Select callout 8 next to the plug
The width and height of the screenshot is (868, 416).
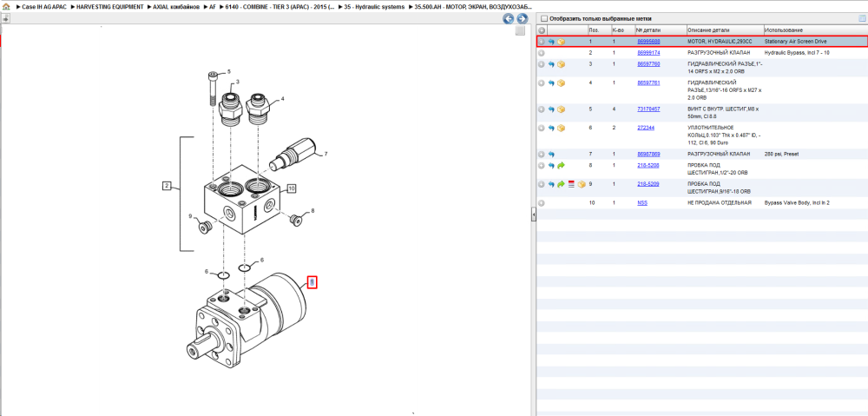[312, 210]
